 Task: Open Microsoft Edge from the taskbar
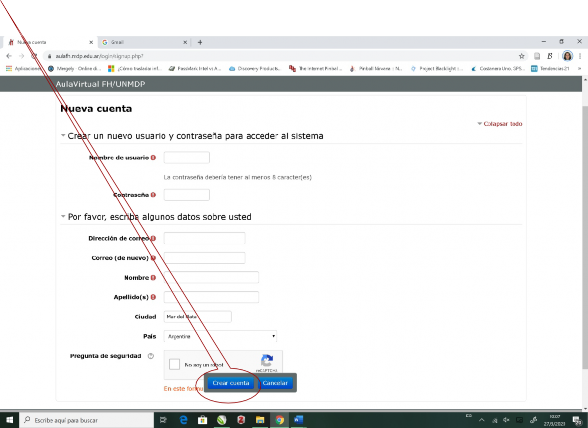(x=183, y=420)
